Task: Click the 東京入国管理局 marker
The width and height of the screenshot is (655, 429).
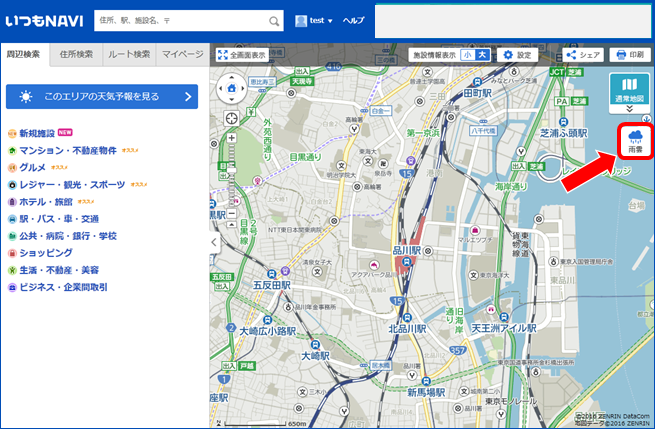Action: click(x=553, y=261)
